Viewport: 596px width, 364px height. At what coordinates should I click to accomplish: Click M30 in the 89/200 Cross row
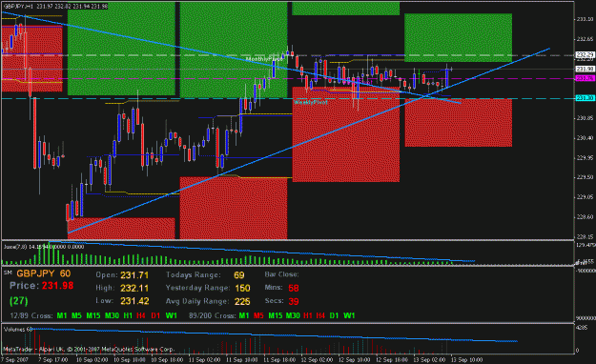tap(293, 315)
